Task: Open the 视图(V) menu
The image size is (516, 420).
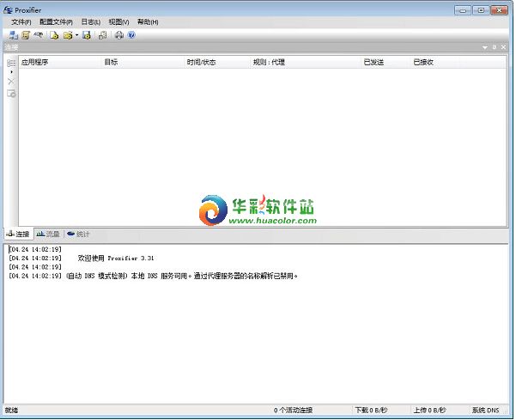Action: point(118,22)
